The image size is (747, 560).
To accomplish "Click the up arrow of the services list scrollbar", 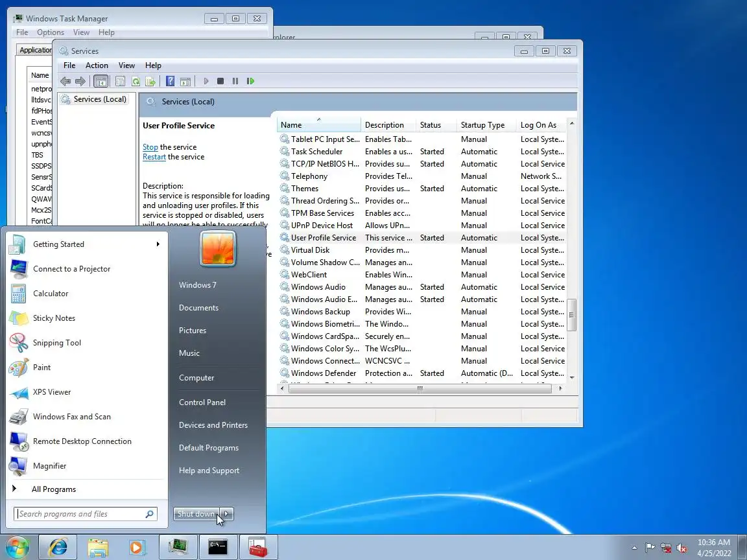I will 572,123.
